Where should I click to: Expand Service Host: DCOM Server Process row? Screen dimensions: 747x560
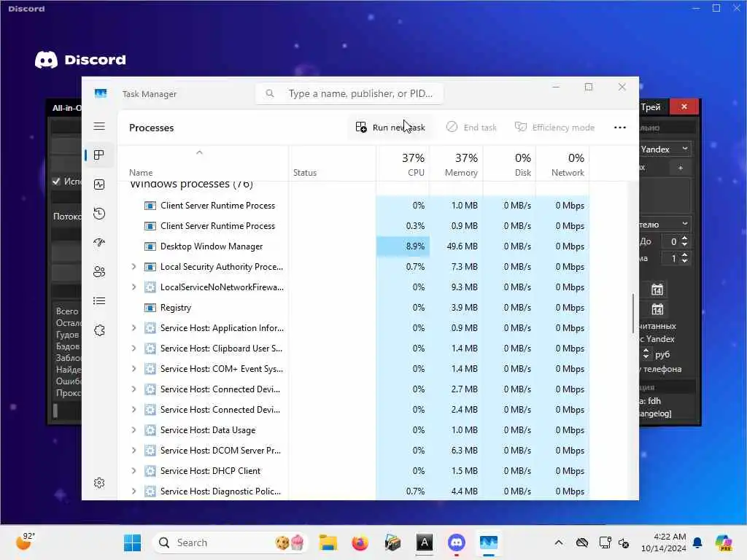pyautogui.click(x=134, y=451)
